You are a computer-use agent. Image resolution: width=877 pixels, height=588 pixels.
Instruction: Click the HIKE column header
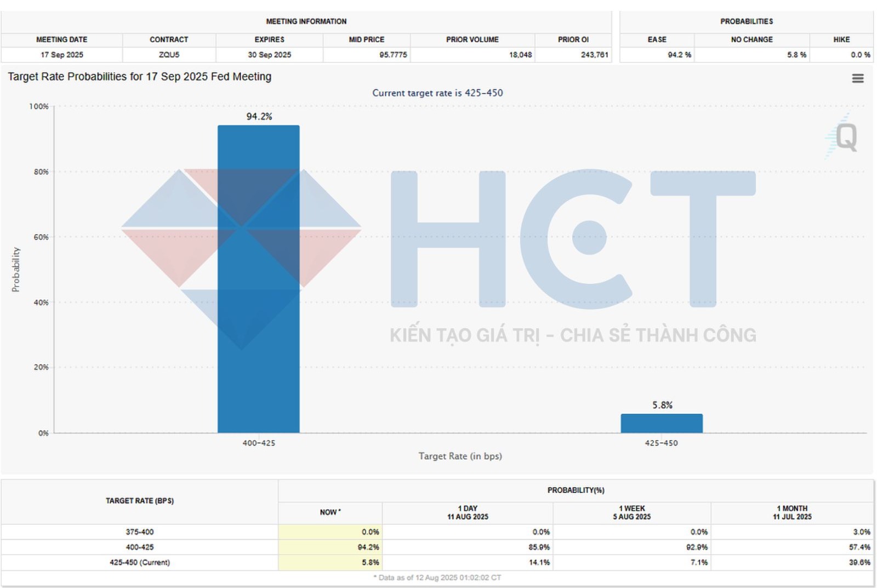(841, 39)
